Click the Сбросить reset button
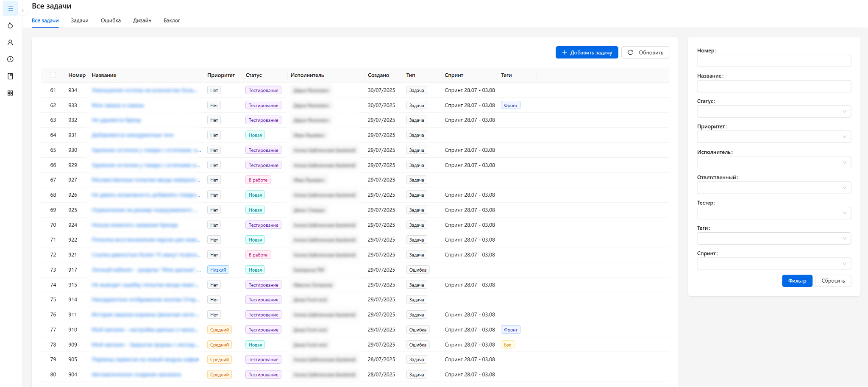The height and width of the screenshot is (387, 868). click(833, 281)
